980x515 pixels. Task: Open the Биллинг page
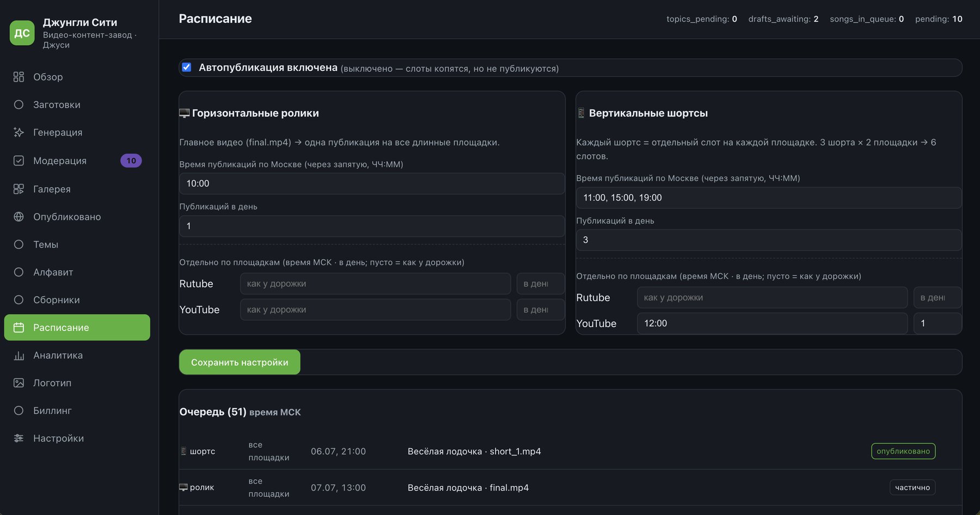pyautogui.click(x=77, y=411)
